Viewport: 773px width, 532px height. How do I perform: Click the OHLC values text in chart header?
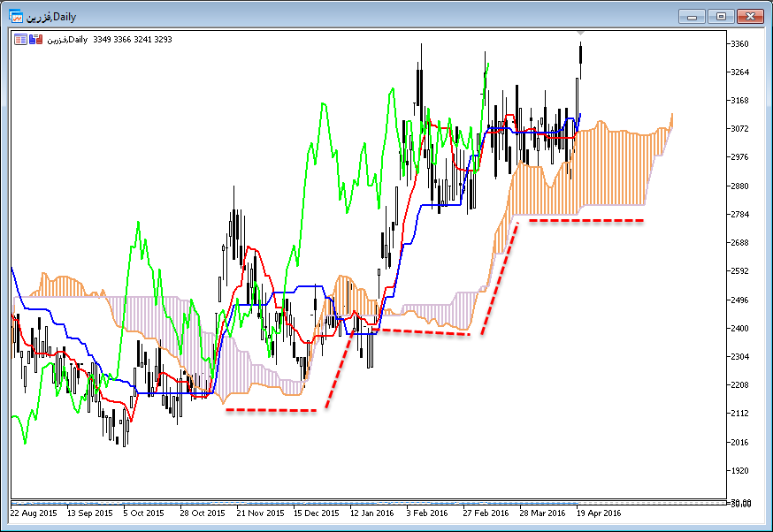point(132,39)
